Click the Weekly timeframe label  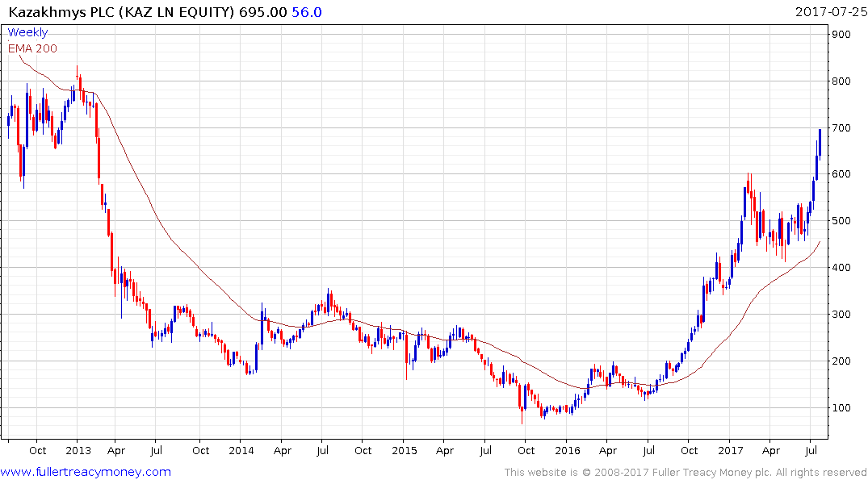click(27, 32)
